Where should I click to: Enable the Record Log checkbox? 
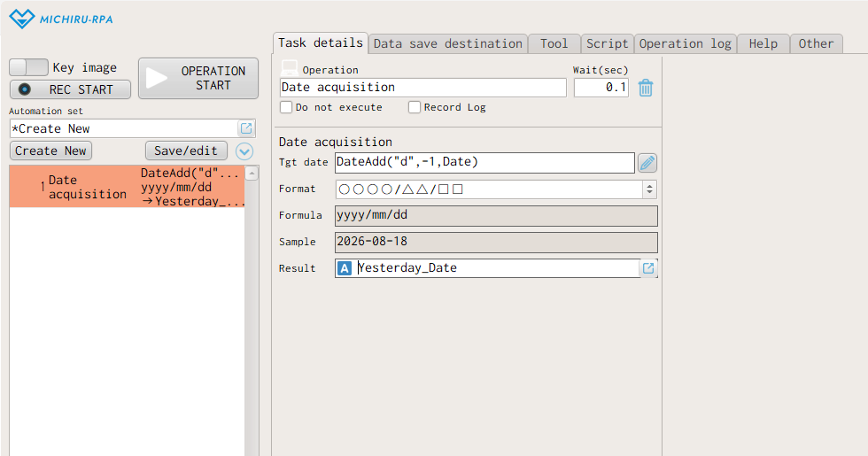click(415, 107)
